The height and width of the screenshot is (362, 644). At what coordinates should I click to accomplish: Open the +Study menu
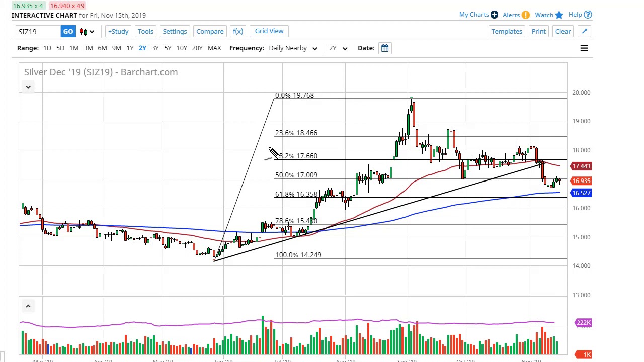pos(118,31)
